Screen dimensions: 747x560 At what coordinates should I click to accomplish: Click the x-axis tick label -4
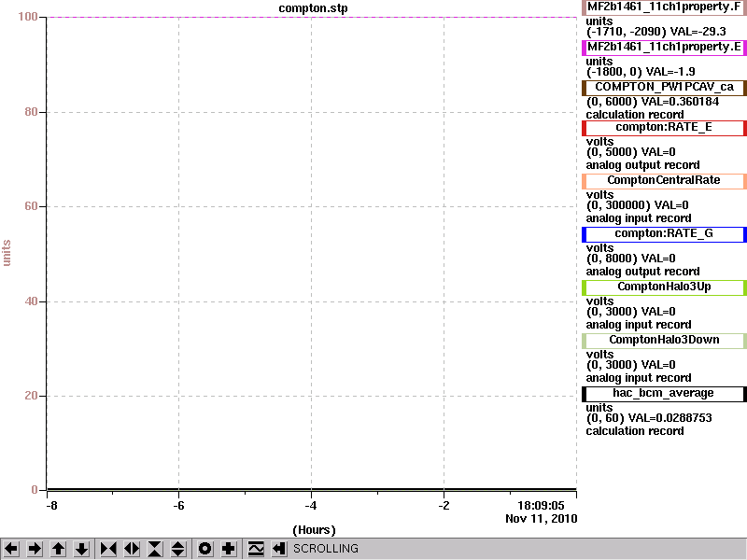(x=311, y=506)
